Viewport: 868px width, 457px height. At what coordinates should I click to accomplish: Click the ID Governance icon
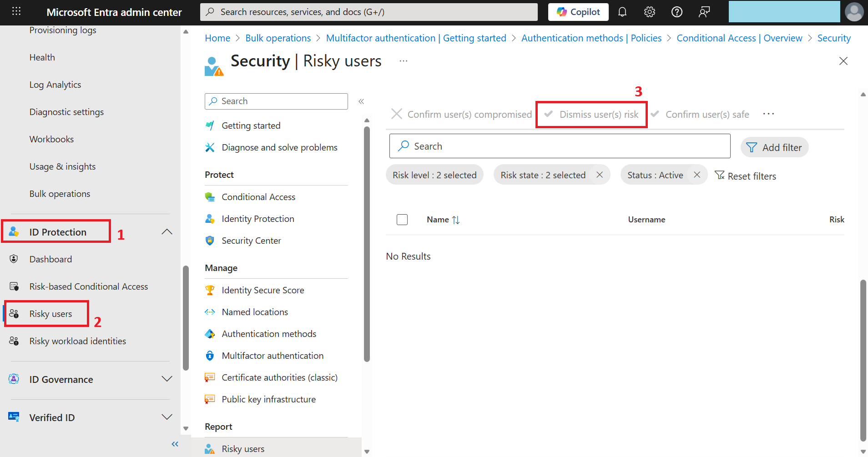[14, 379]
